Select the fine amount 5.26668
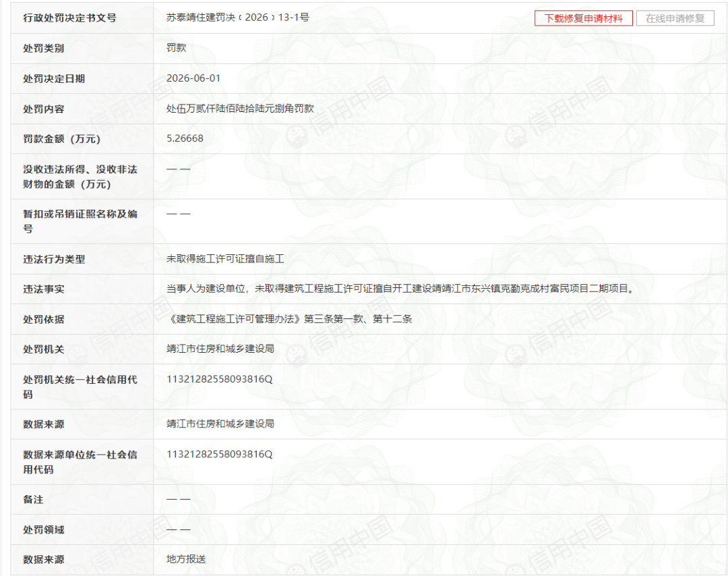This screenshot has height=576, width=728. click(x=185, y=138)
